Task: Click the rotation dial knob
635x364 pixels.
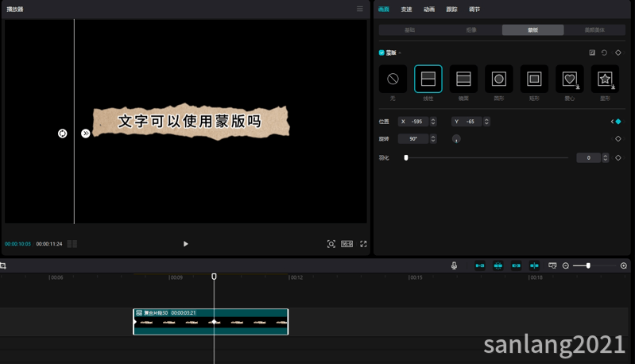Action: 456,139
